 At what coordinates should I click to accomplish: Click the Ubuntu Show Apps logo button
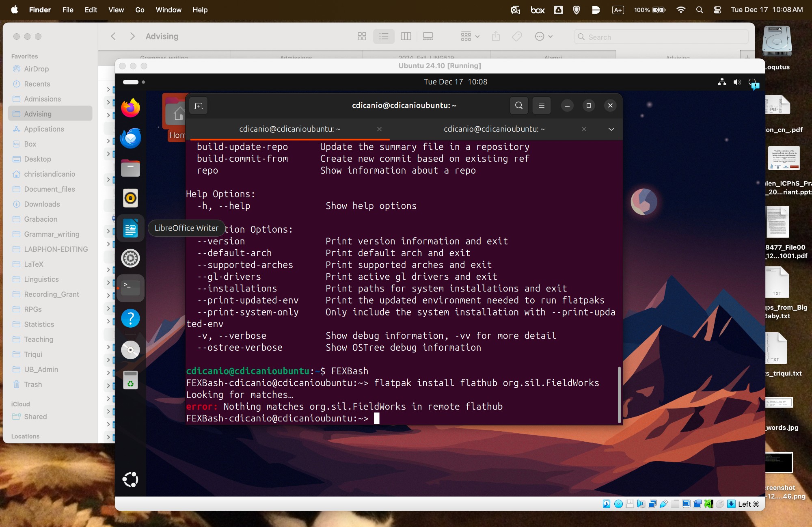130,479
